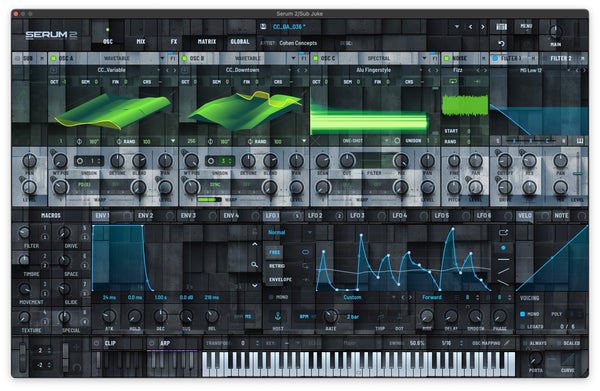600x391 pixels.
Task: Click the filter panel bars icon at right
Action: [580, 141]
